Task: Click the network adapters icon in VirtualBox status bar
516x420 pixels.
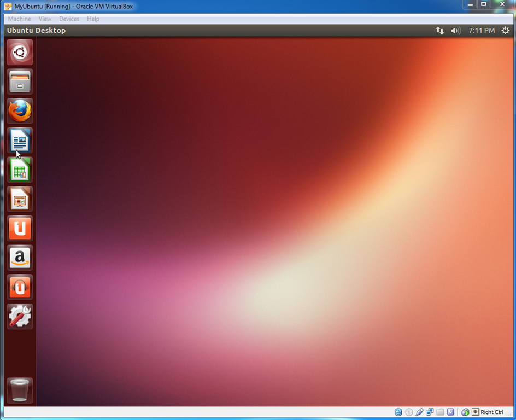Action: pos(430,412)
